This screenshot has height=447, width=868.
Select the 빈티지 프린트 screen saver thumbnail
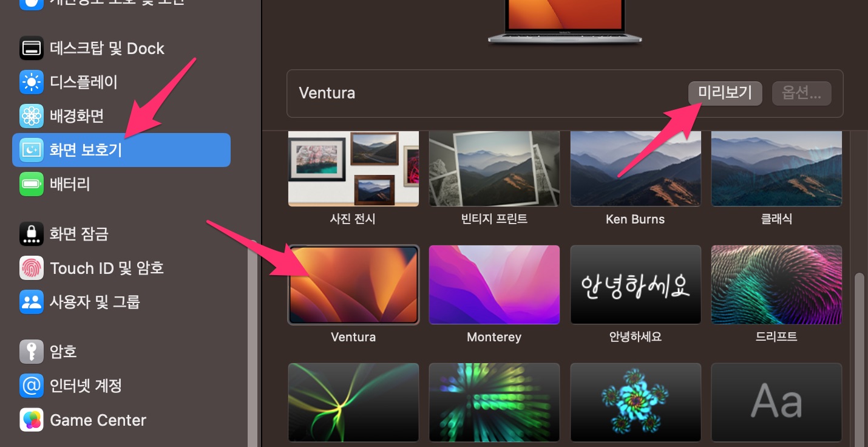click(x=494, y=169)
